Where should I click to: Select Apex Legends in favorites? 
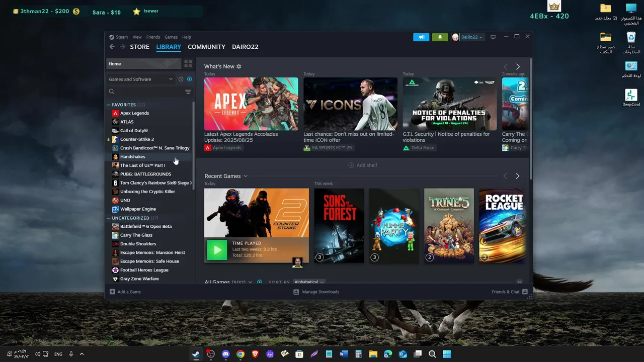coord(134,113)
